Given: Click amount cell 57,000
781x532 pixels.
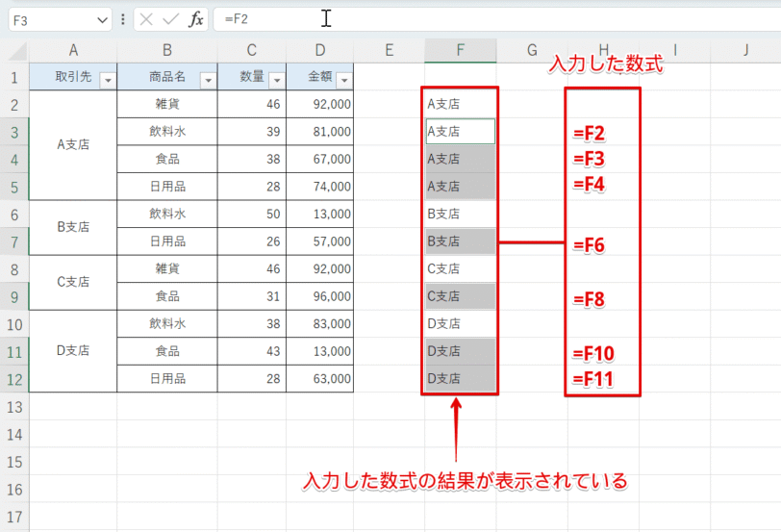Looking at the screenshot, I should (x=320, y=241).
